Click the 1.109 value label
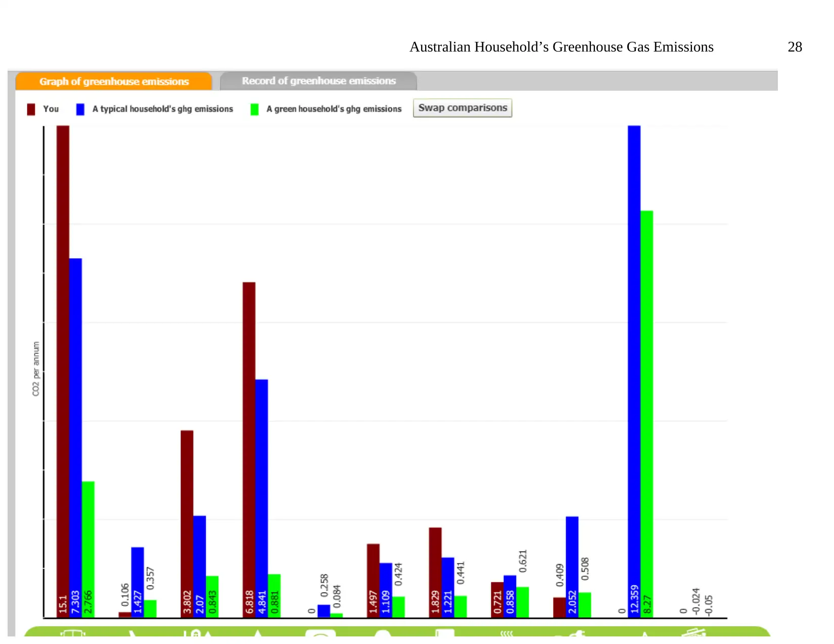This screenshot has width=834, height=644. pos(386,602)
